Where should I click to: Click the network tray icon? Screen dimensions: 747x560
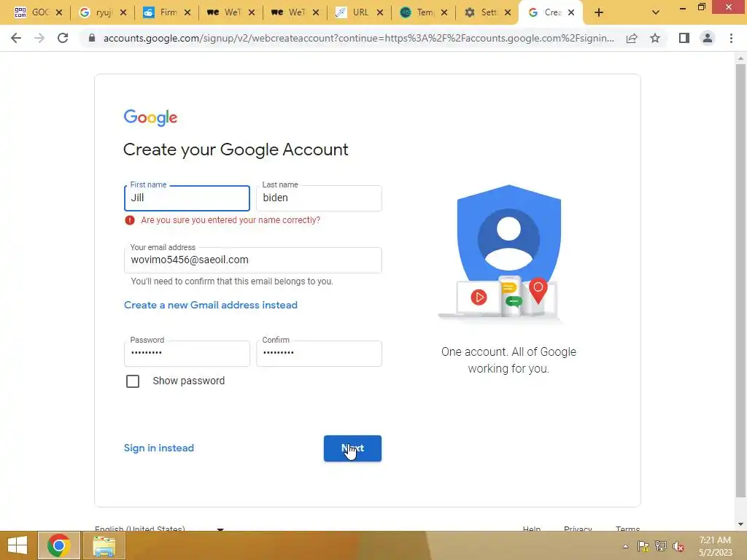pos(661,546)
